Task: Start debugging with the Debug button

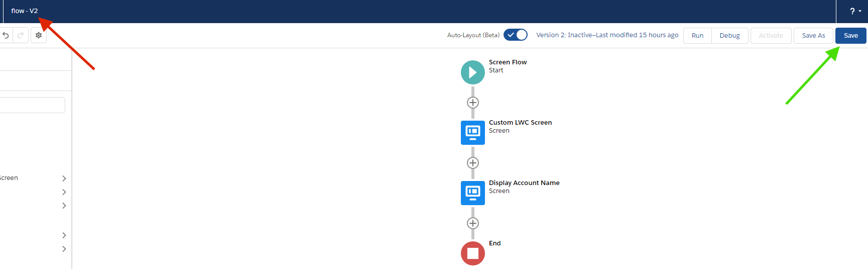Action: [x=729, y=36]
